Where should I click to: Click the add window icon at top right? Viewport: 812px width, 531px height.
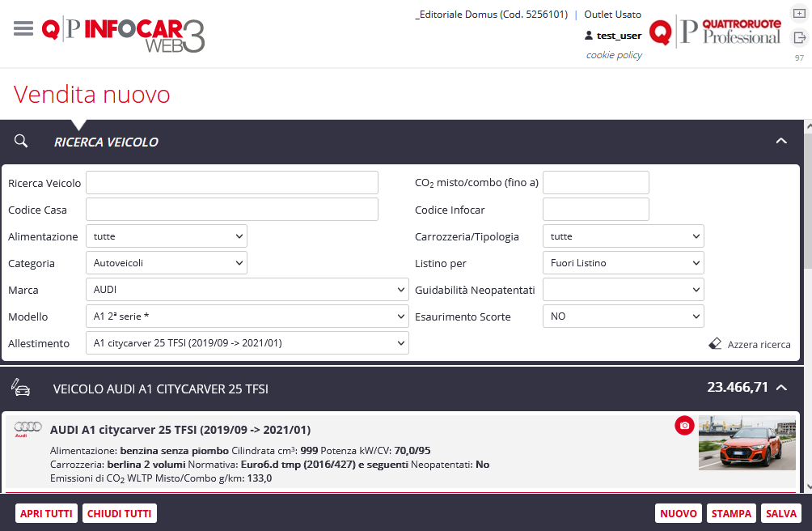point(799,15)
